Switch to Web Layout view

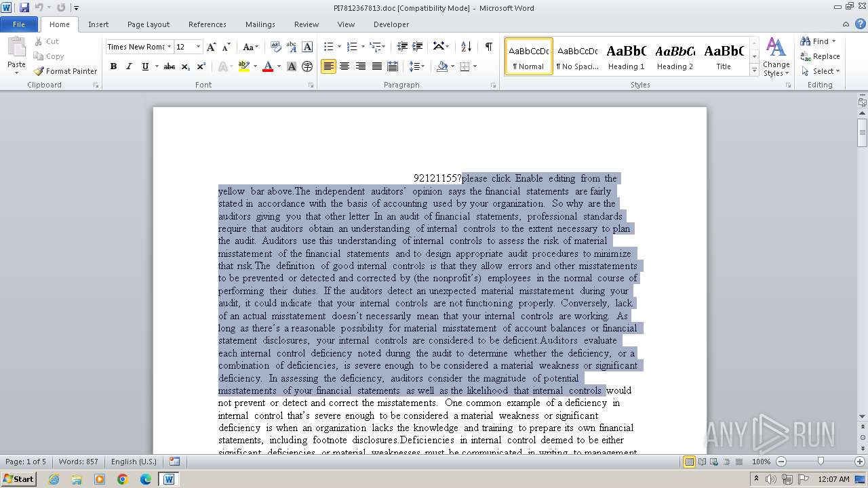pos(714,462)
